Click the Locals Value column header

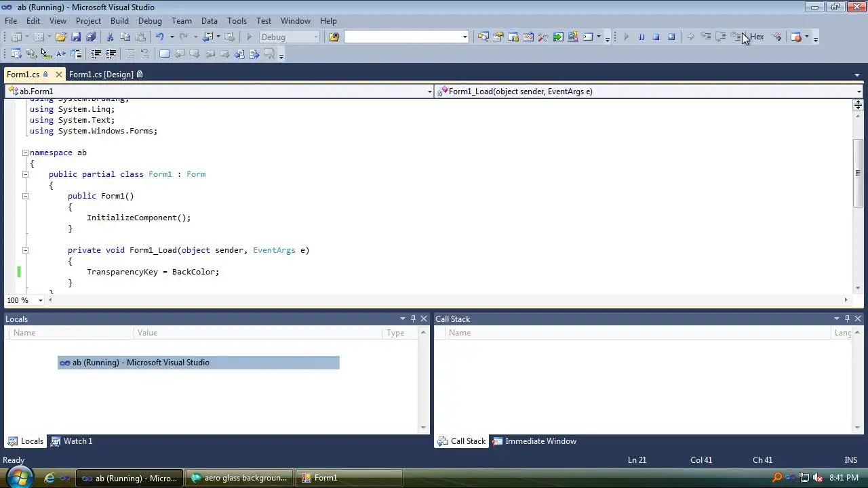[257, 333]
